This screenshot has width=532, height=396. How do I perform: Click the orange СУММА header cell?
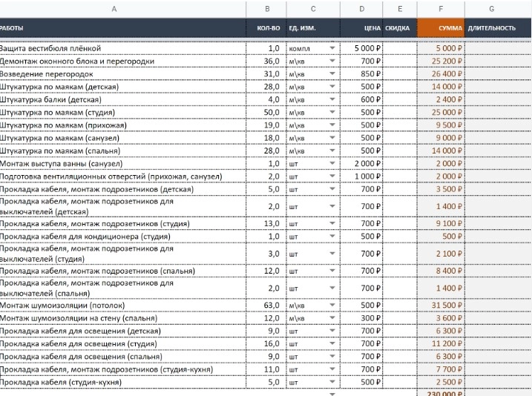[441, 28]
